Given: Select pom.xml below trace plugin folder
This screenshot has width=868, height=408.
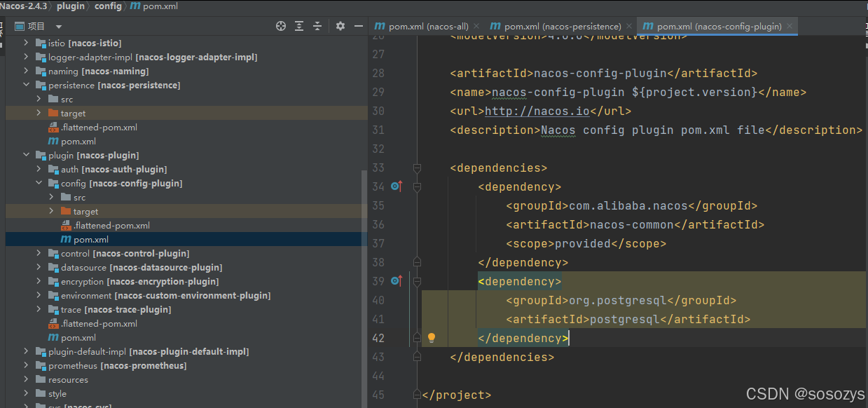Looking at the screenshot, I should pyautogui.click(x=78, y=337).
